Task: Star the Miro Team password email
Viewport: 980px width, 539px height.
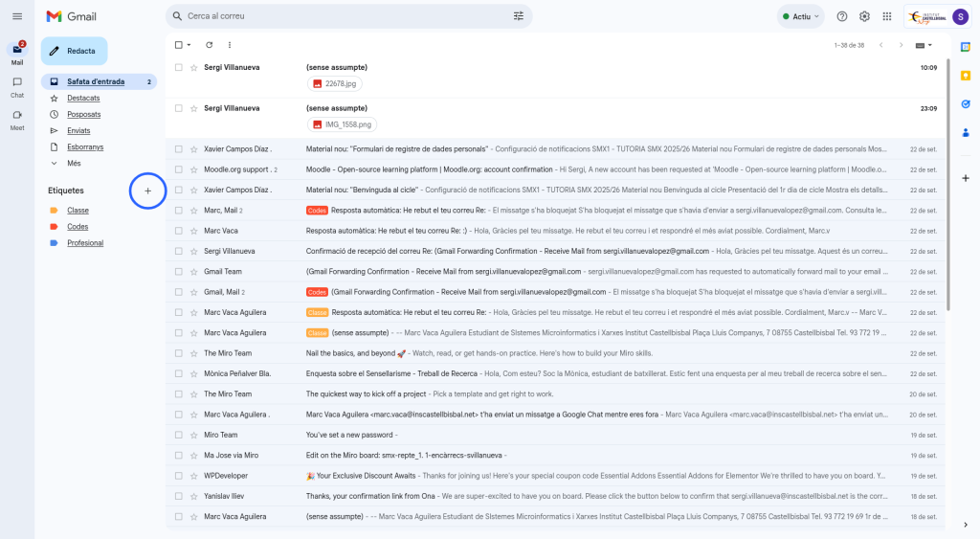Action: [193, 435]
